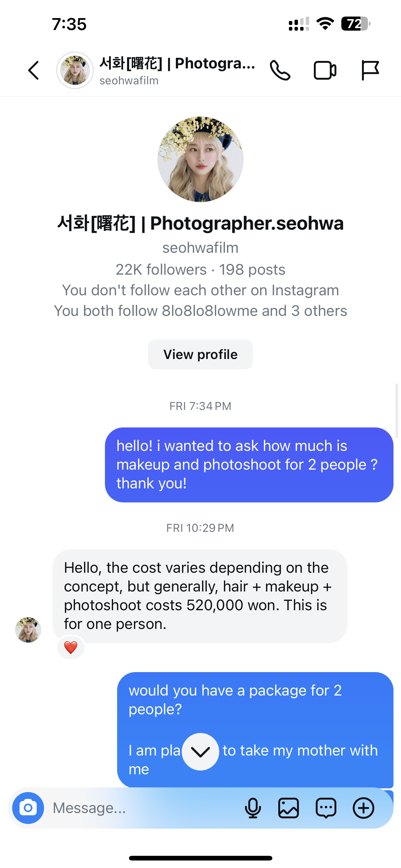Tap the flag icon in the header
The width and height of the screenshot is (401, 868).
370,70
